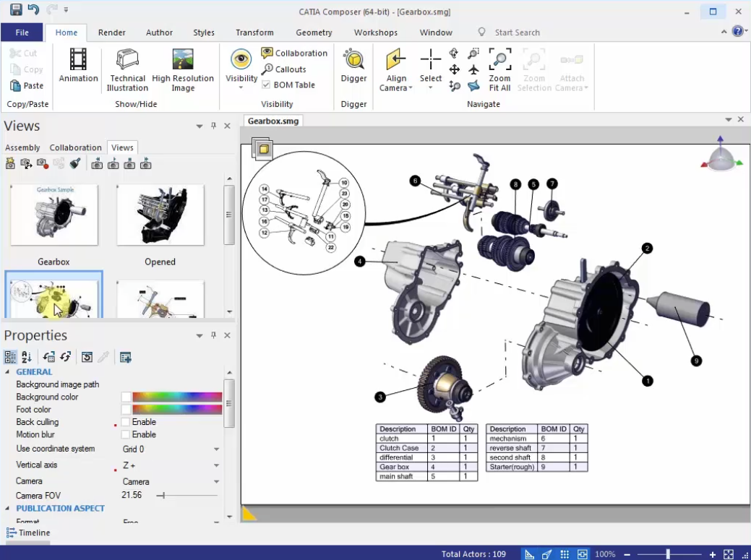The width and height of the screenshot is (751, 560).
Task: Open the Align Camera dropdown arrow
Action: 410,88
